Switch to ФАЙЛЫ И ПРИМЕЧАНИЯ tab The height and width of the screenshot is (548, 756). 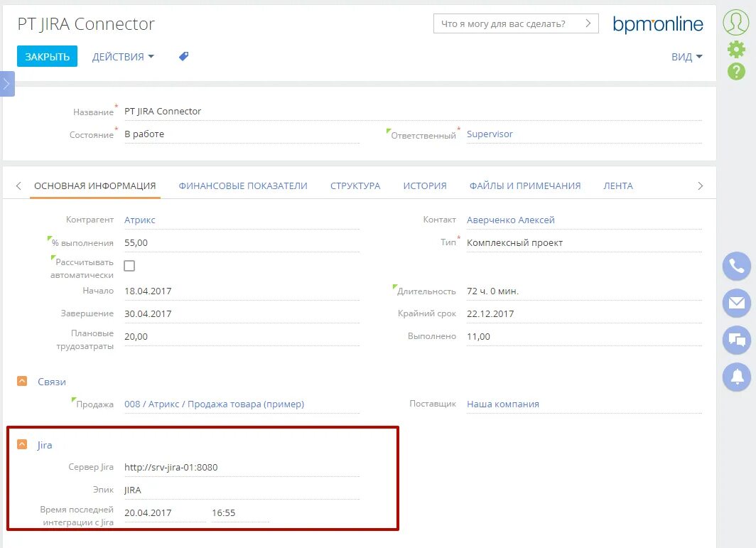point(525,186)
